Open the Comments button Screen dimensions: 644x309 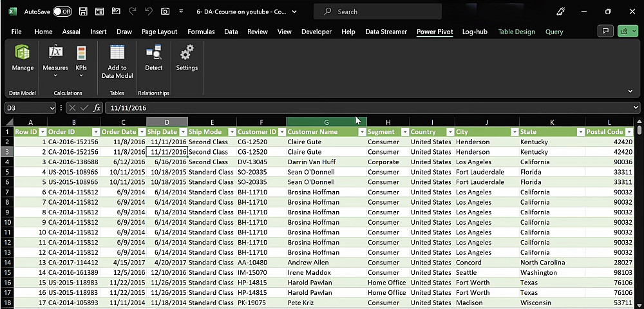tap(605, 31)
